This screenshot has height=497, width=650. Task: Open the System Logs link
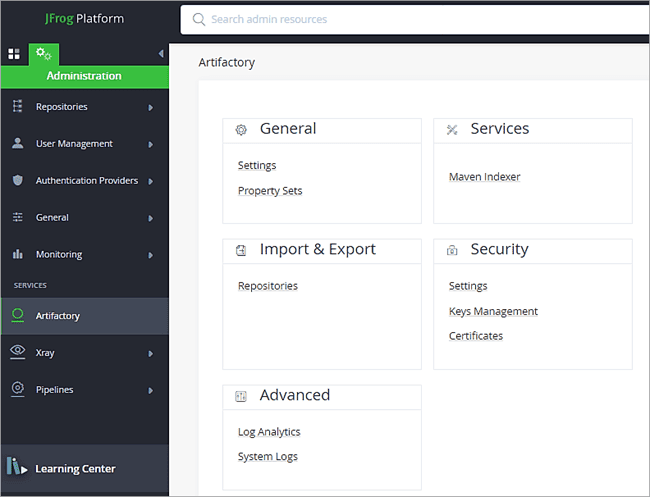click(x=268, y=456)
